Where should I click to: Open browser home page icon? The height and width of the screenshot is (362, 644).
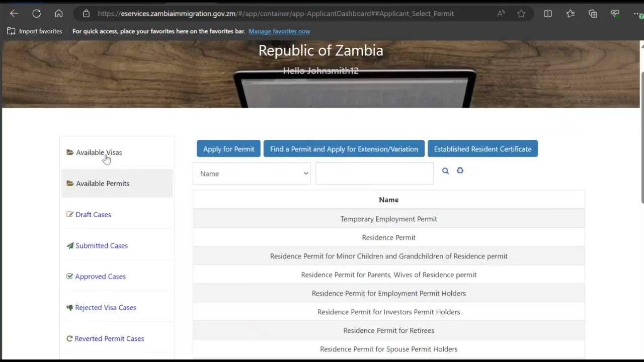[59, 14]
